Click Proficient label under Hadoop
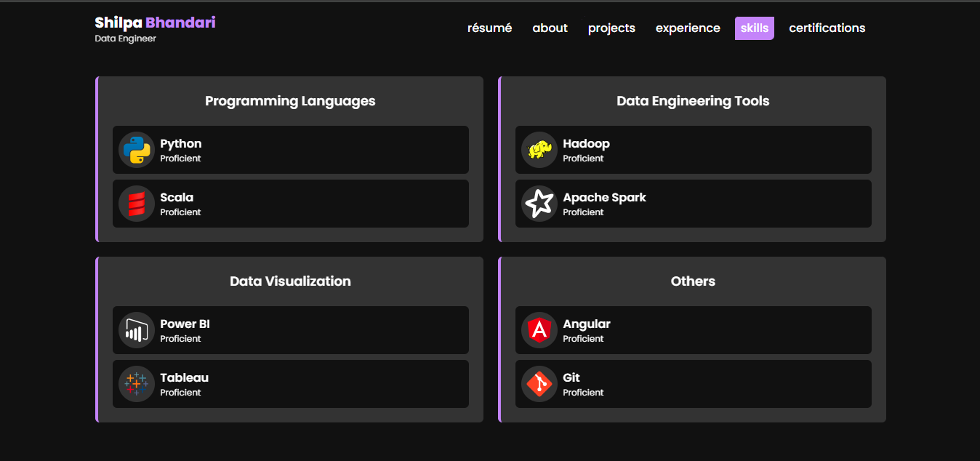The height and width of the screenshot is (461, 980). click(583, 159)
